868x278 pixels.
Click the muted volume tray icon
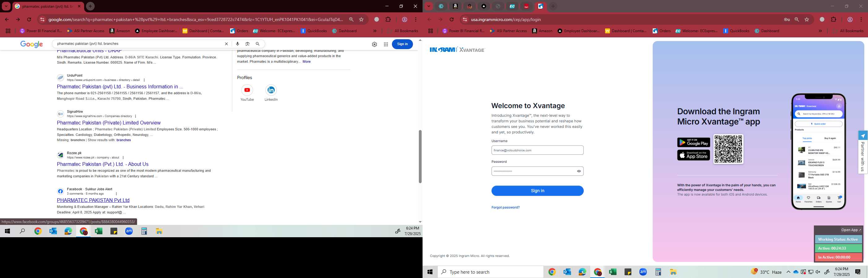click(x=818, y=272)
